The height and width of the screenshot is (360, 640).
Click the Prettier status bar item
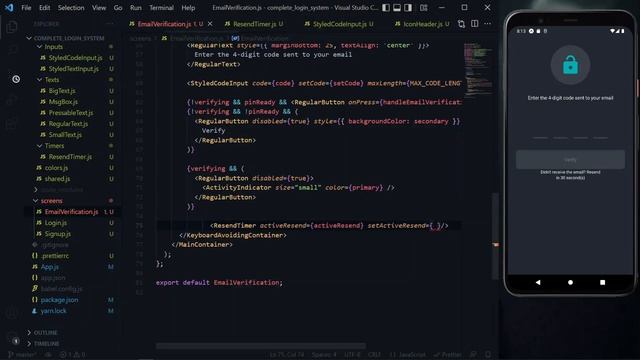tap(448, 355)
